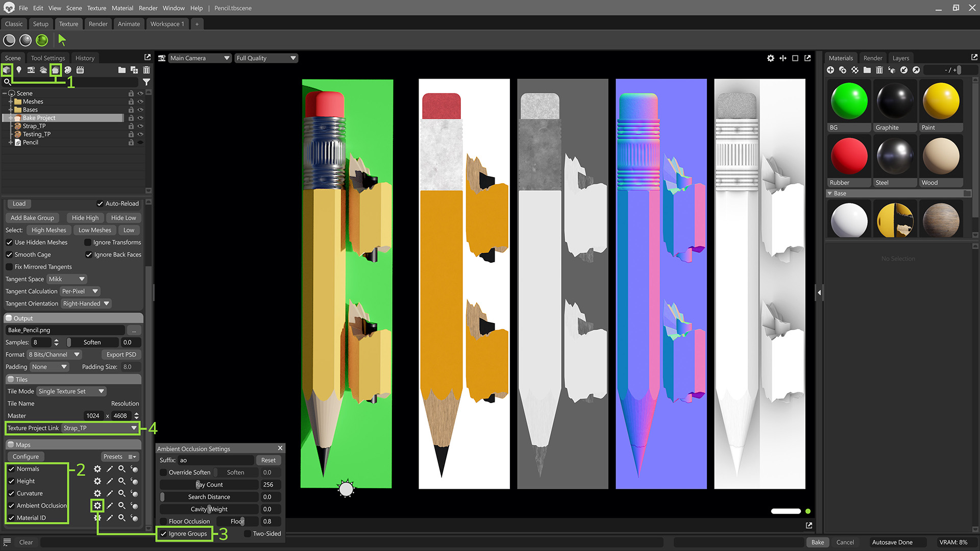Viewport: 980px width, 551px height.
Task: Click the new material plus icon
Action: coord(830,70)
